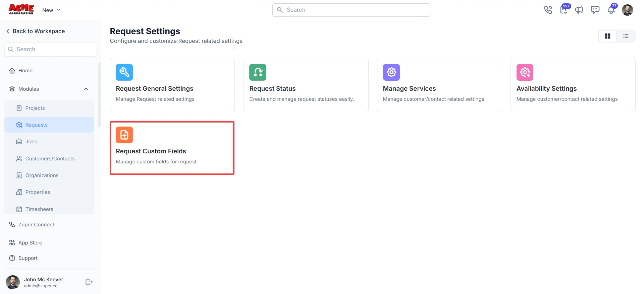The width and height of the screenshot is (644, 294).
Task: Click the orange Request Custom Fields icon
Action: tap(124, 135)
